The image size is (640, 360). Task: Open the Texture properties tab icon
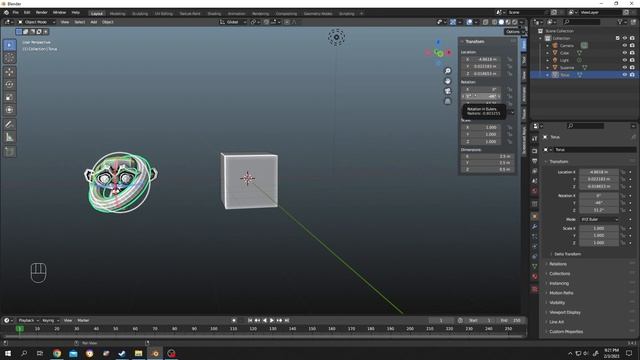tap(534, 289)
